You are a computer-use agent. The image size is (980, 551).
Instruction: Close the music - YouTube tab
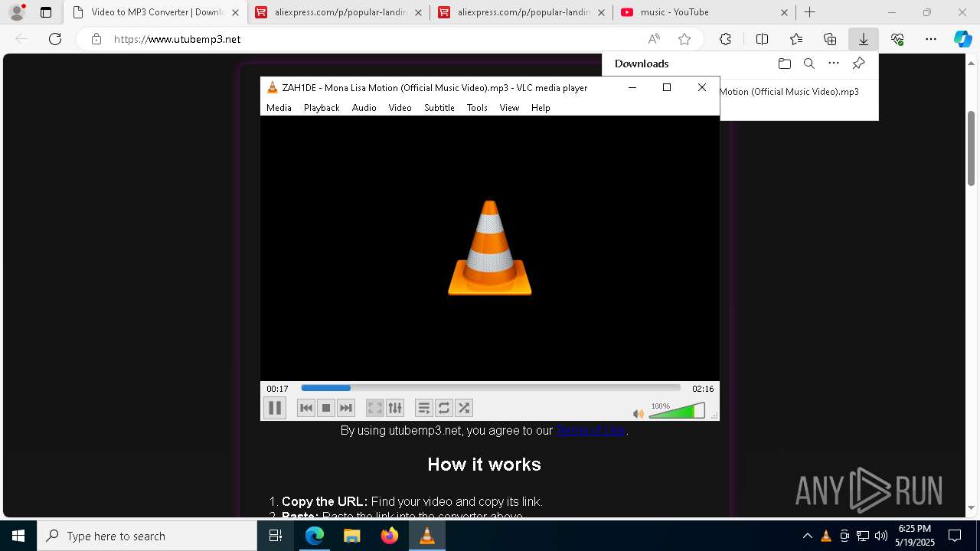pyautogui.click(x=785, y=12)
